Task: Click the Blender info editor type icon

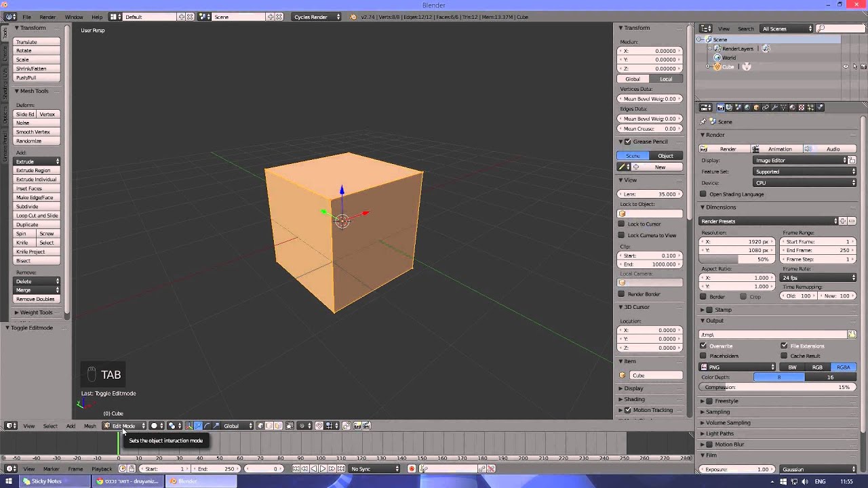Action: (x=11, y=16)
